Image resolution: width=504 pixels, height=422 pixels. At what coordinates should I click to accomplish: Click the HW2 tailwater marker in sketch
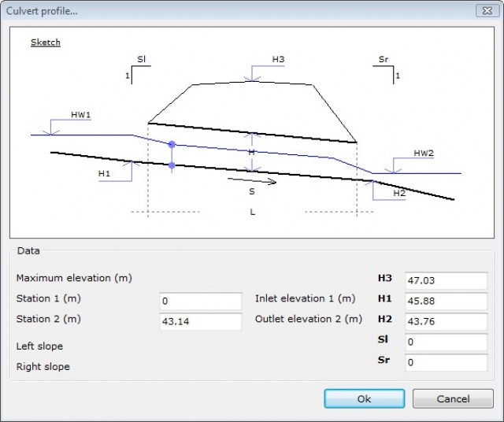click(x=423, y=154)
